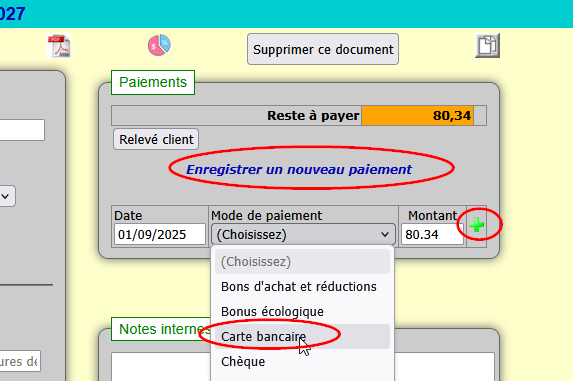Click Enregistrer un nouveau paiement heading

299,169
